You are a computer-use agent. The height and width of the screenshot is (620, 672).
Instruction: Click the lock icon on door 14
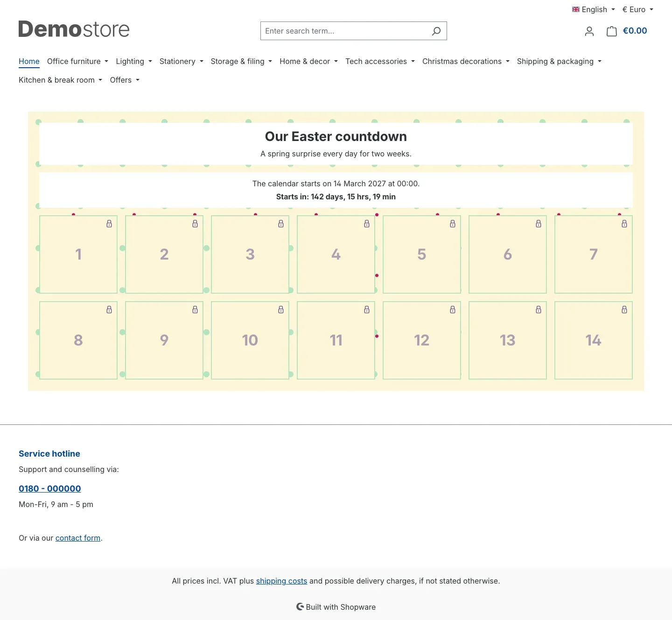point(624,310)
